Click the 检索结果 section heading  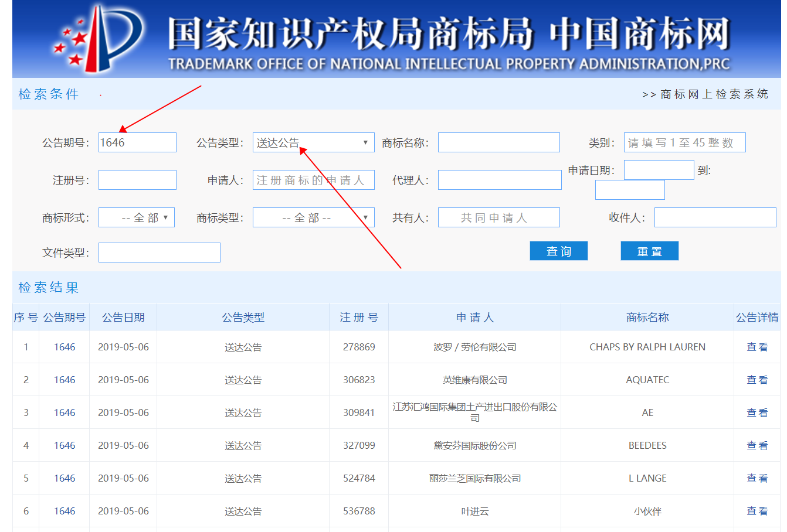tap(49, 288)
